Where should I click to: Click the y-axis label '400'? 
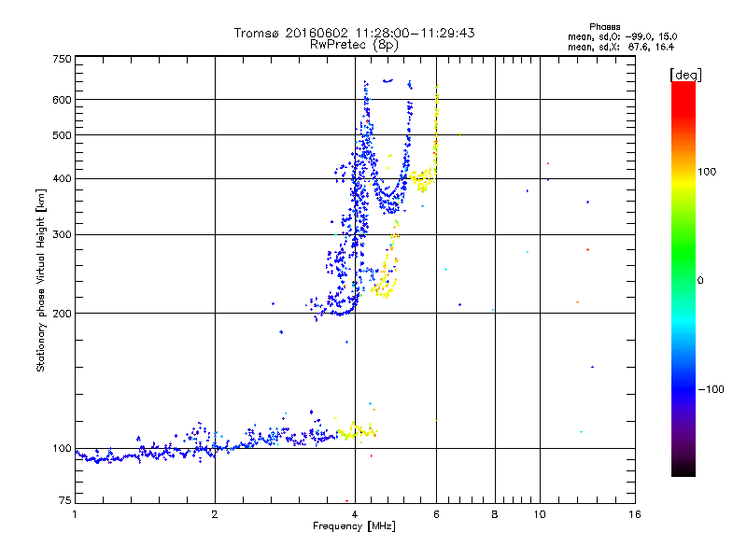[x=62, y=179]
